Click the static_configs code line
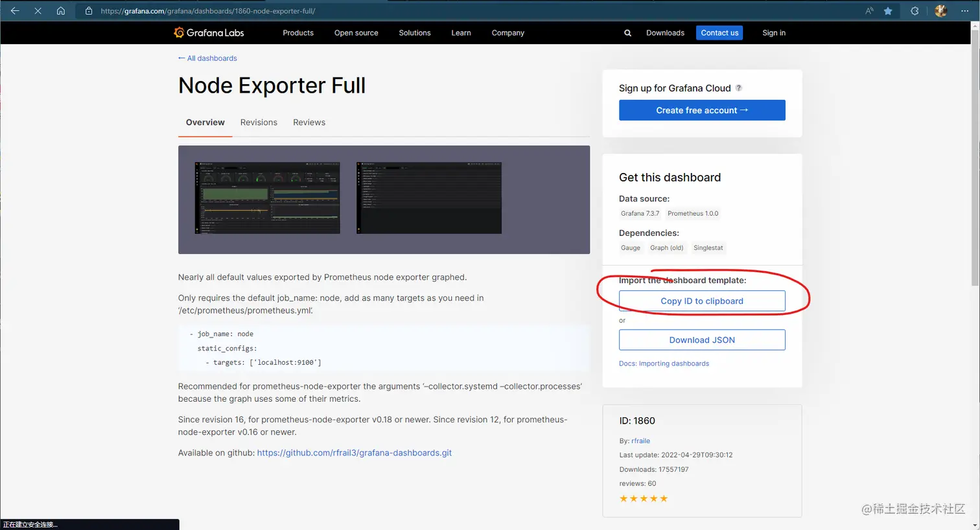Image resolution: width=980 pixels, height=530 pixels. (x=227, y=349)
